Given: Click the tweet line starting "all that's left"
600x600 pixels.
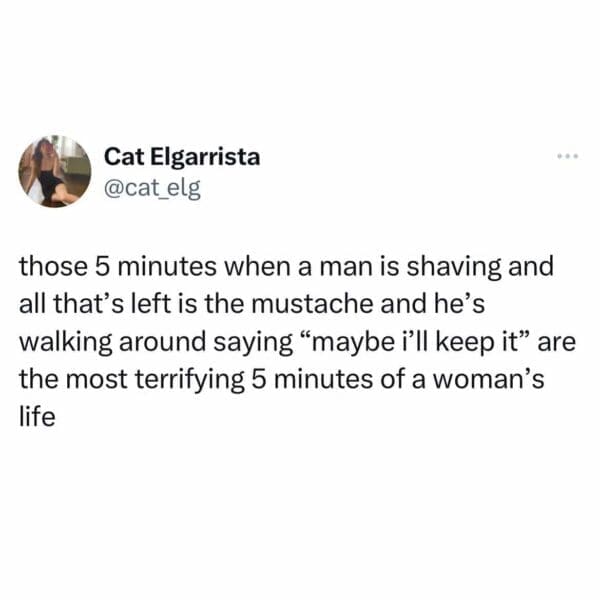Looking at the screenshot, I should [x=252, y=303].
